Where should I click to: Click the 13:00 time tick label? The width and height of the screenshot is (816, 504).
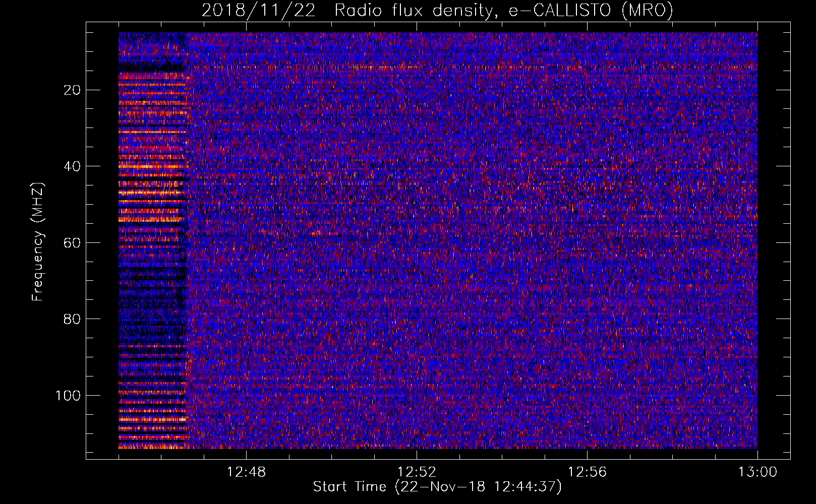click(x=757, y=472)
